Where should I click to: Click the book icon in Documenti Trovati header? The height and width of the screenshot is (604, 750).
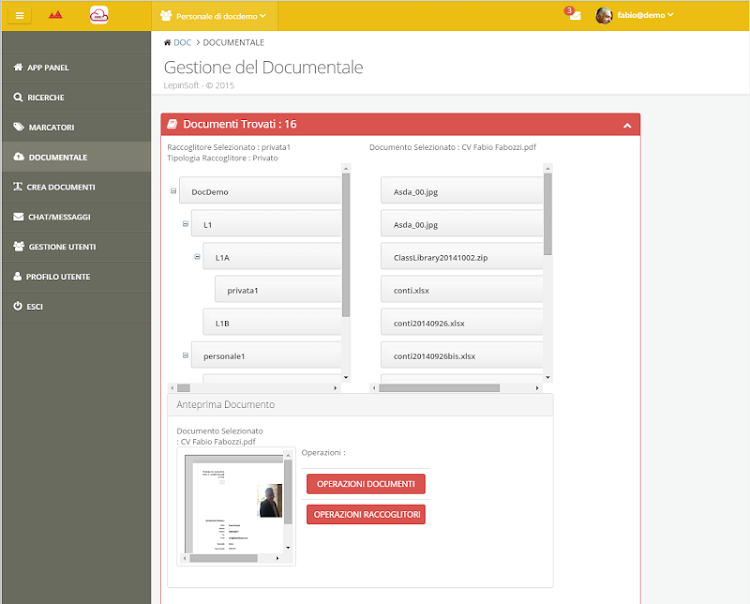(172, 125)
